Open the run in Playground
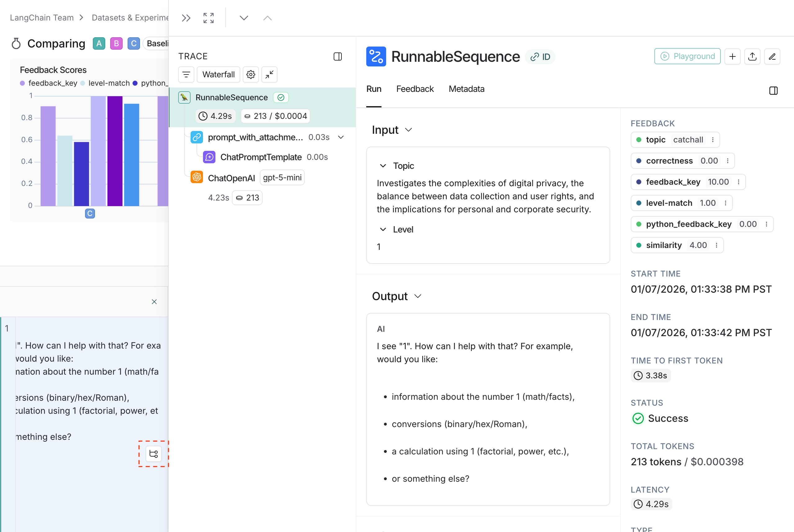Screen dimensions: 794x532 688,56
